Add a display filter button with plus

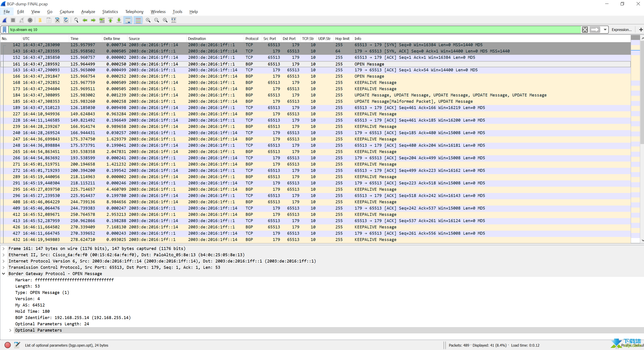[641, 29]
